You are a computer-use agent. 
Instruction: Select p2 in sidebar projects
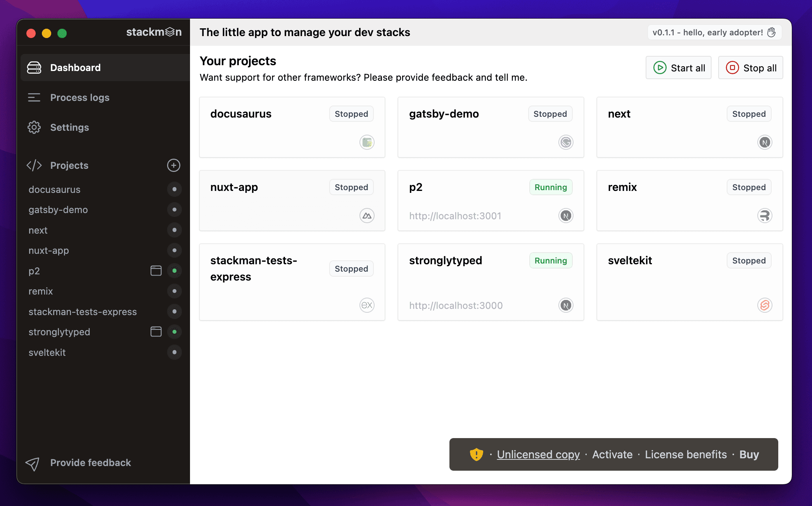click(34, 271)
